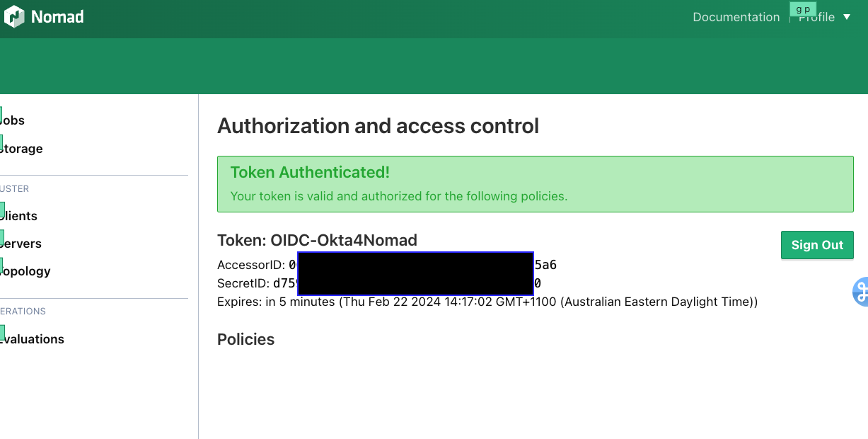Image resolution: width=868 pixels, height=439 pixels.
Task: Go to Jobs in the sidebar
Action: 13,120
